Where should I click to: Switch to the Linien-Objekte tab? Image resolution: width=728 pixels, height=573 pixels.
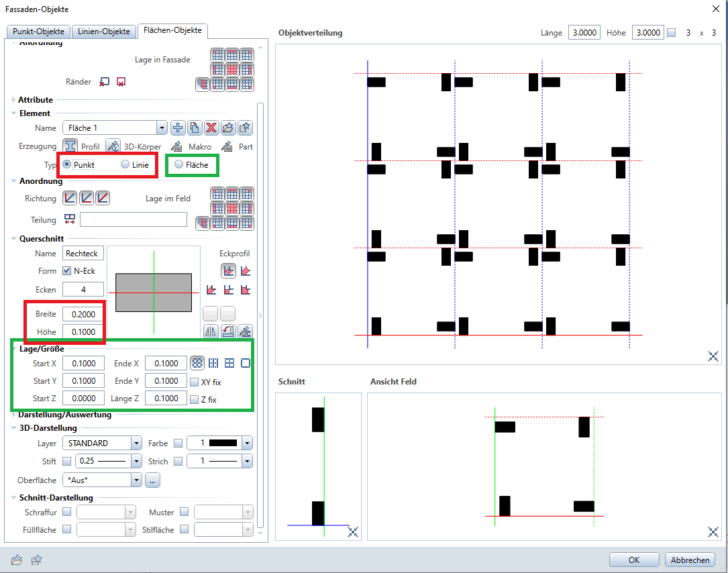103,32
